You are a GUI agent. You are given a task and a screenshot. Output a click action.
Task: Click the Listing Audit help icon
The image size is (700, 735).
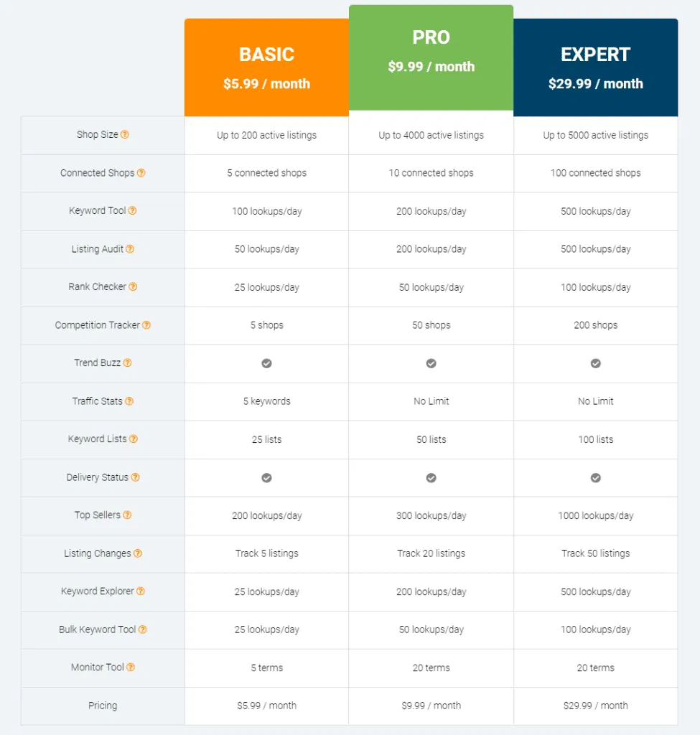[x=129, y=249]
